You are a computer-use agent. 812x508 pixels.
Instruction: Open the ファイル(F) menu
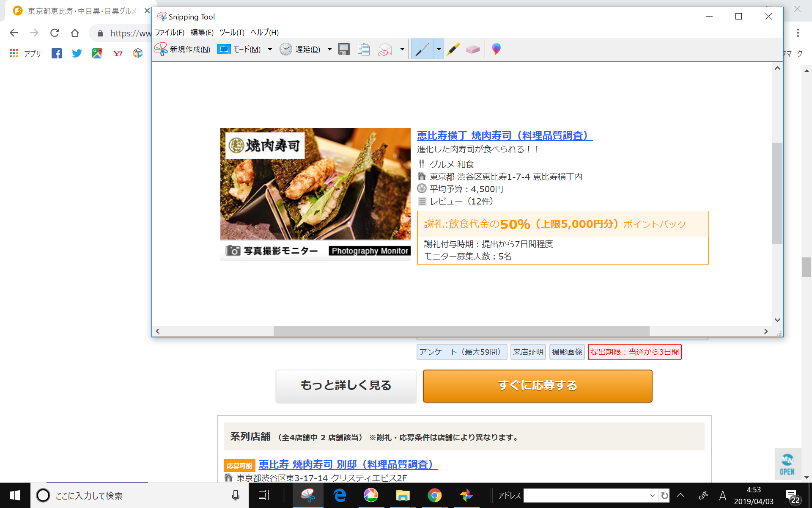click(x=169, y=33)
